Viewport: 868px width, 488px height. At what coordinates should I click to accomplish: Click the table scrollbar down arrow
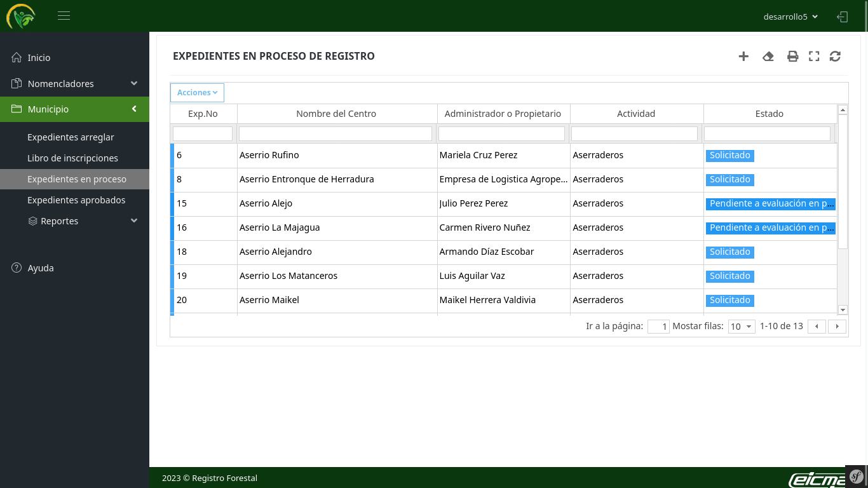(843, 310)
